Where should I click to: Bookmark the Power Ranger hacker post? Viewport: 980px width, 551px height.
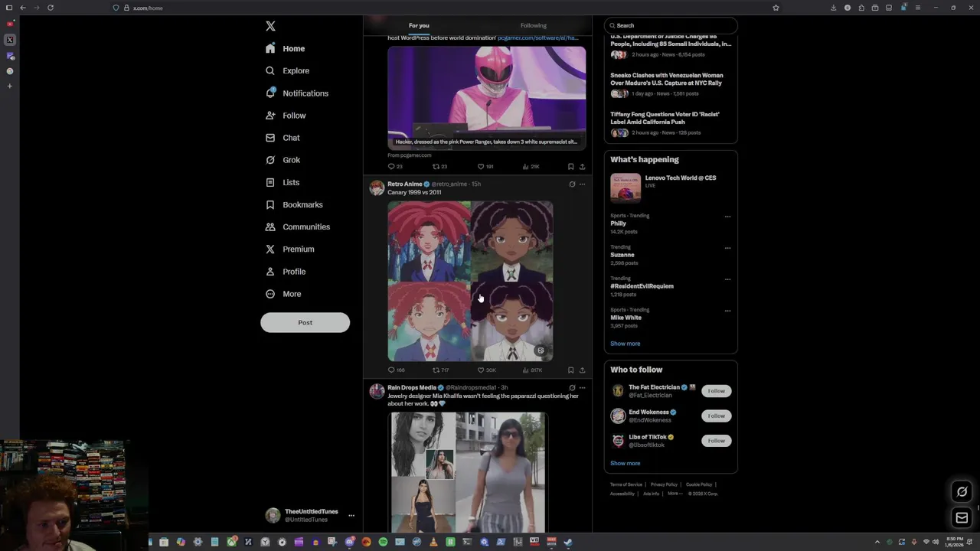pyautogui.click(x=570, y=167)
